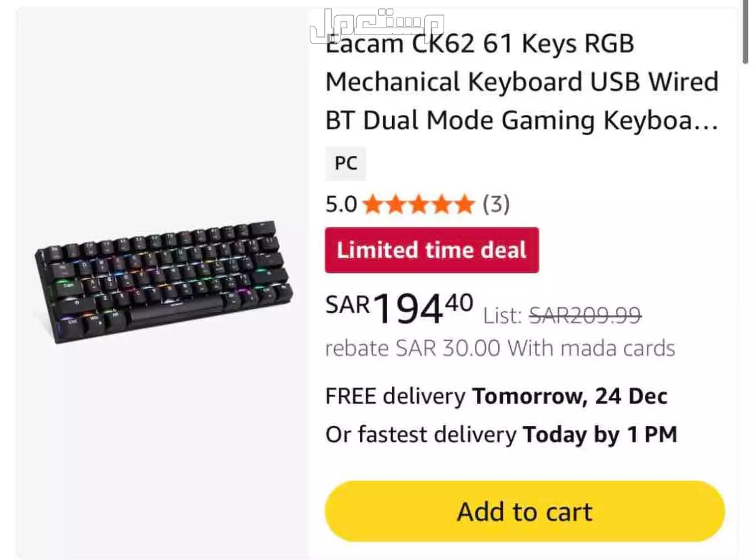The image size is (754, 560).
Task: Click the vertical scrollbar on the right edge
Action: (745, 38)
